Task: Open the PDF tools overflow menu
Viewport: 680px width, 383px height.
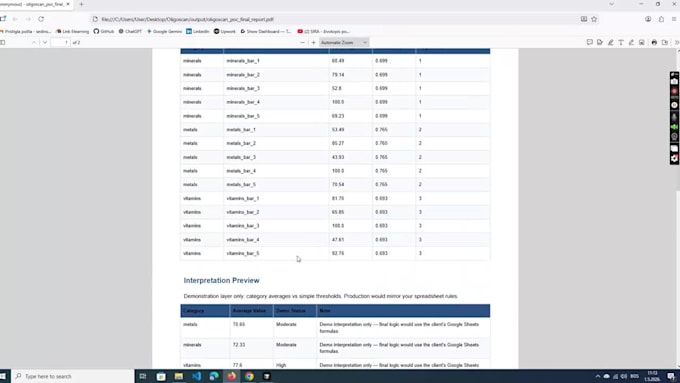Action: 677,43
